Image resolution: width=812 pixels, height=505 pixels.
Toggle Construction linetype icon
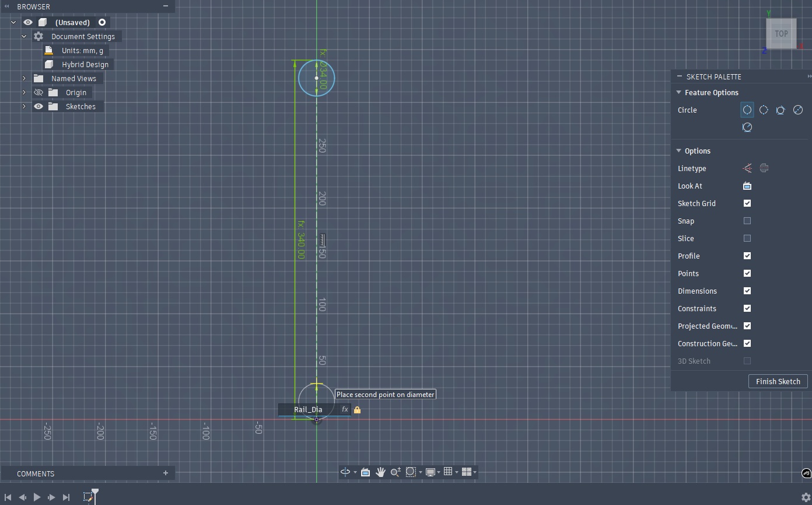click(x=747, y=168)
